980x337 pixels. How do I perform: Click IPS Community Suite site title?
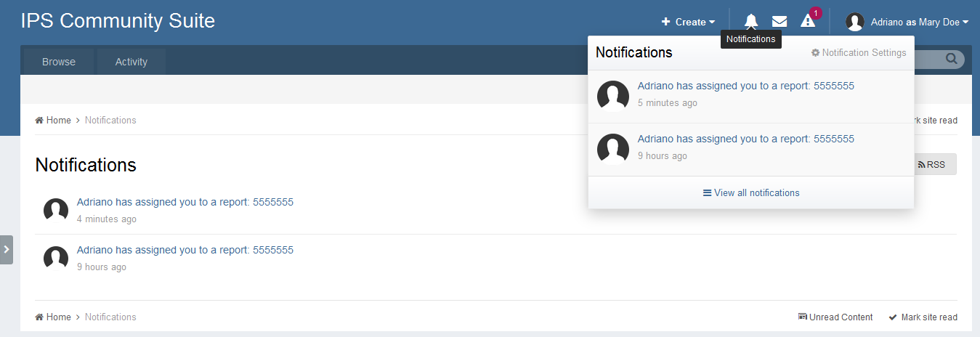pos(118,20)
